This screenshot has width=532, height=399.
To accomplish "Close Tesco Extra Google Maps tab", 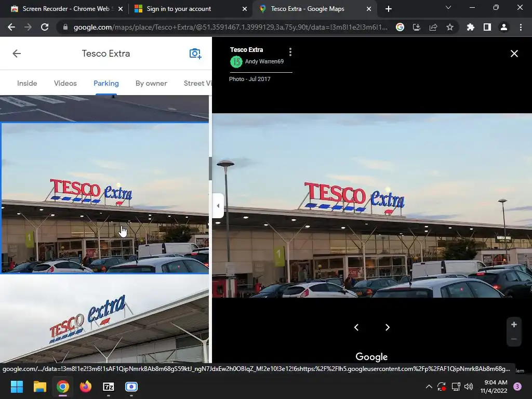I will pos(369,9).
